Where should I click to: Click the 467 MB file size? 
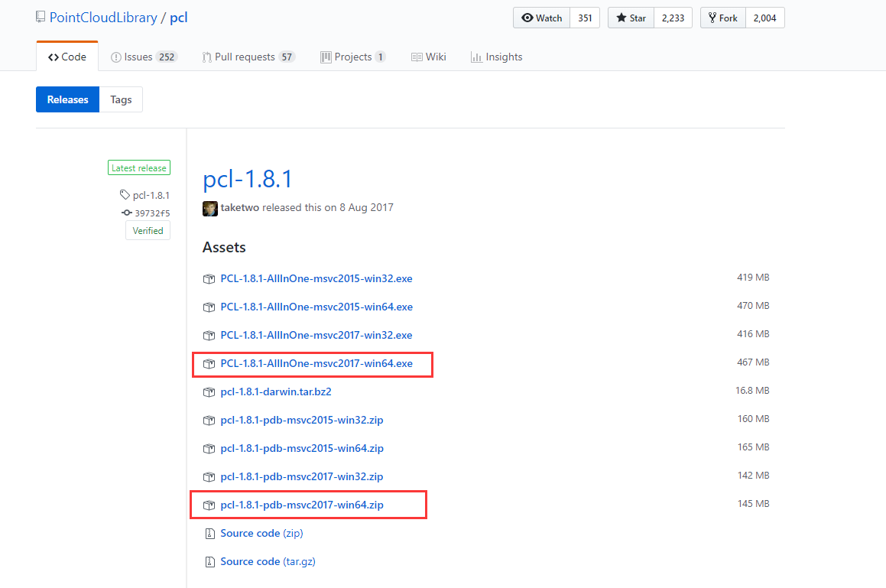pos(753,362)
